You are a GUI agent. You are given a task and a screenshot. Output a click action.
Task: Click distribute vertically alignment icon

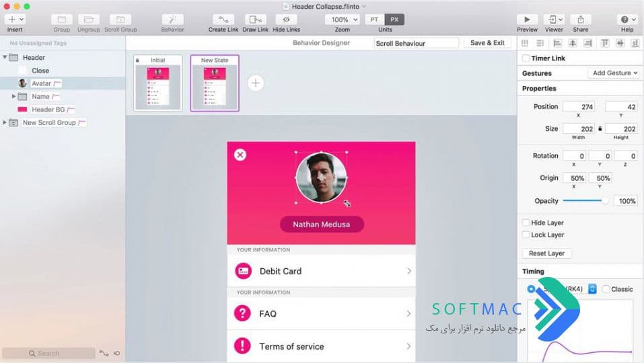tap(540, 42)
